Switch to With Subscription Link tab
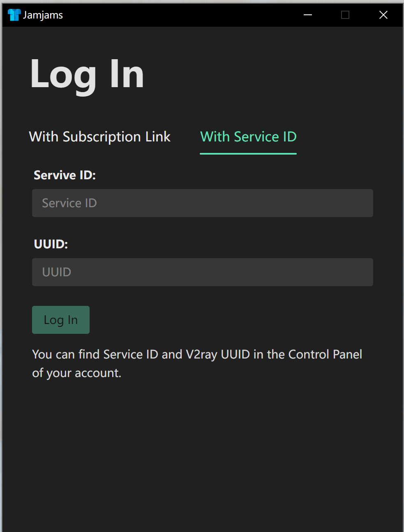The image size is (404, 532). point(99,137)
